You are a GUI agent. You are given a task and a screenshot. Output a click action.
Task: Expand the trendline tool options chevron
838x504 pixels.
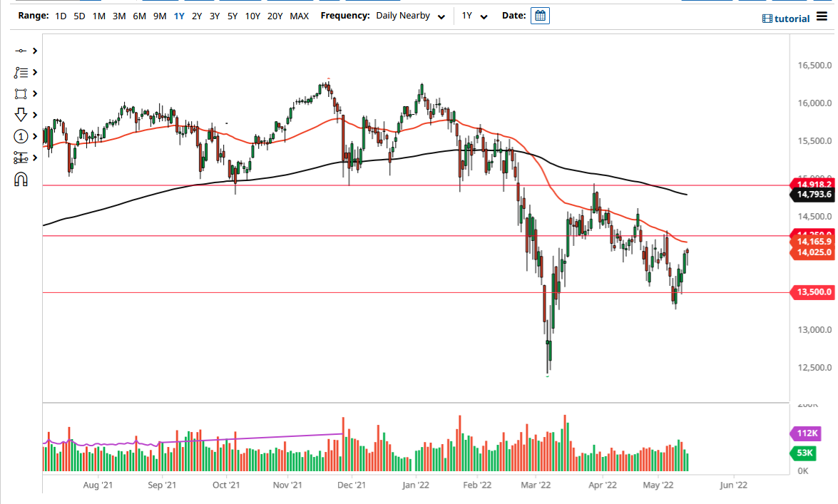(x=34, y=51)
